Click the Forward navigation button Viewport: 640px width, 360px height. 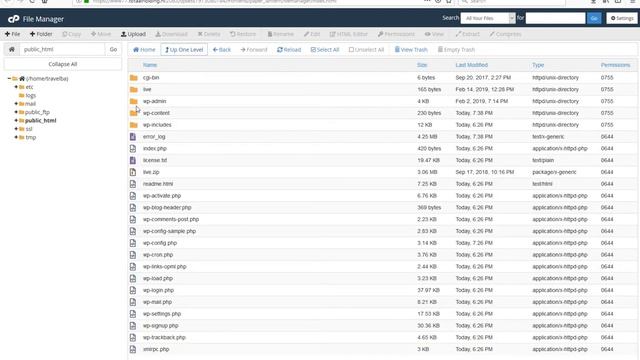253,49
